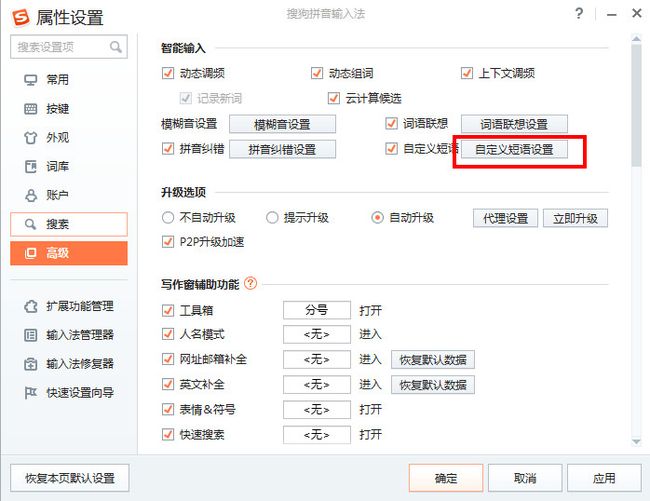Start 快速设置向导
This screenshot has width=650, height=501.
(69, 392)
